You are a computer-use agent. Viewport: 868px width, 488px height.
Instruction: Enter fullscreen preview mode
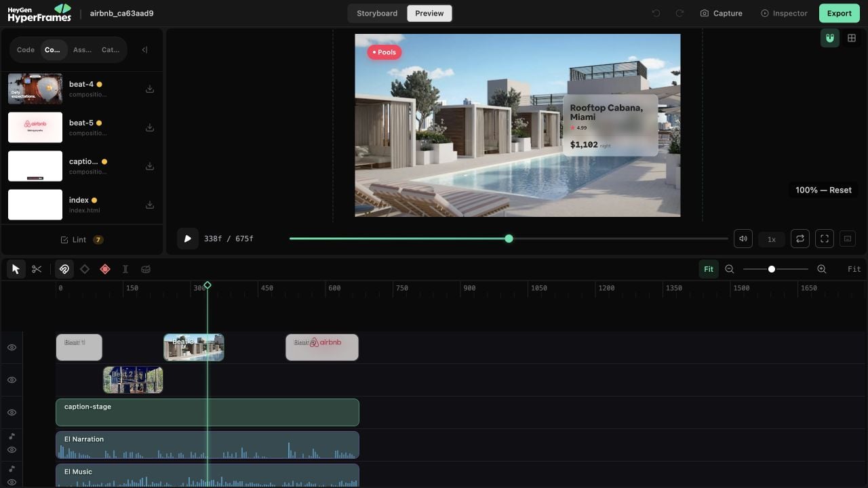(x=825, y=239)
